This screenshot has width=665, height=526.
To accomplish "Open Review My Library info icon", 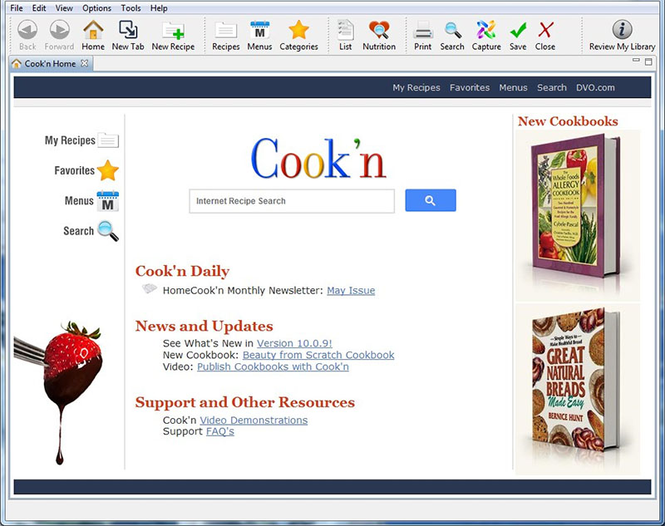I will pos(622,30).
